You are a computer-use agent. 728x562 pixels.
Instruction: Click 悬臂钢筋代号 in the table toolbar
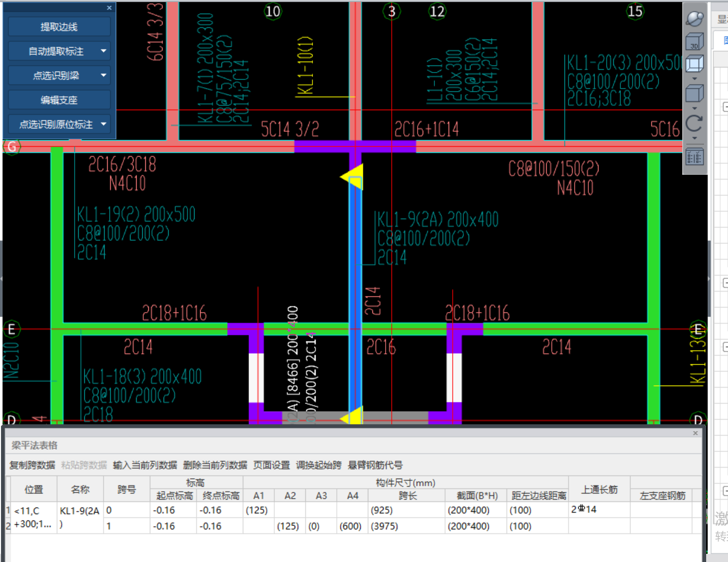pyautogui.click(x=375, y=465)
